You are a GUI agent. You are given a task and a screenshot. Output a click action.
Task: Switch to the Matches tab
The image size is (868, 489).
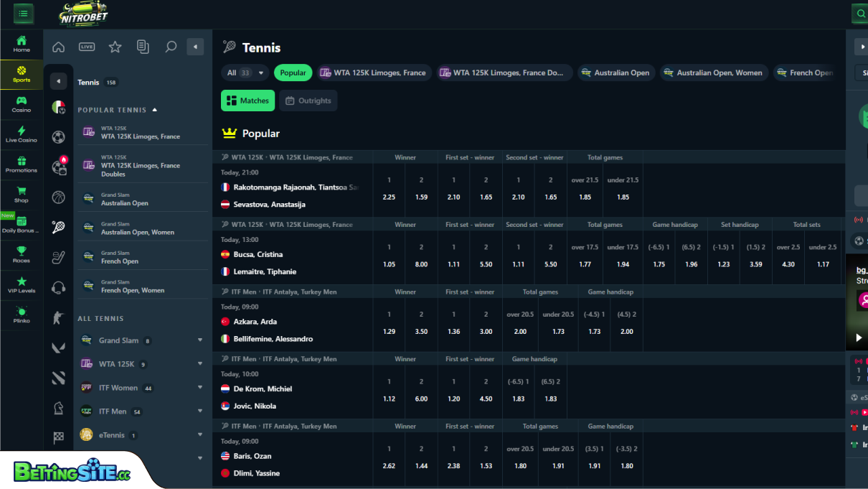247,101
